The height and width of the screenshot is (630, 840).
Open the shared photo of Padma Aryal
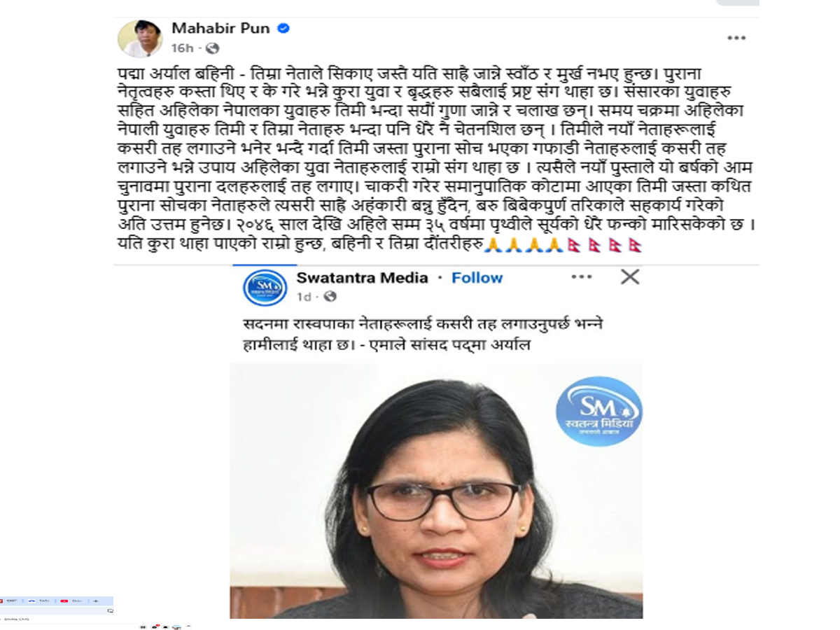436,491
